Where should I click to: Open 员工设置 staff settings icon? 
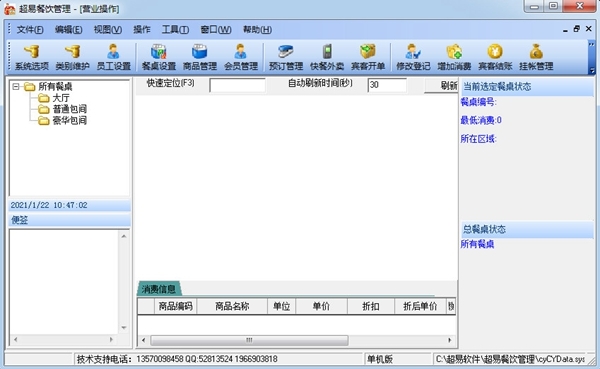click(x=113, y=57)
